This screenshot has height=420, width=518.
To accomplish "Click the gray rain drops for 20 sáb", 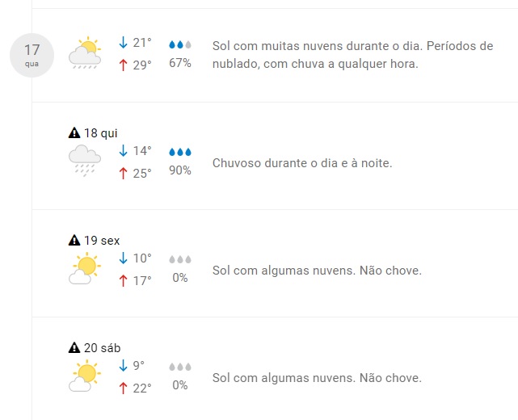I will (x=180, y=367).
